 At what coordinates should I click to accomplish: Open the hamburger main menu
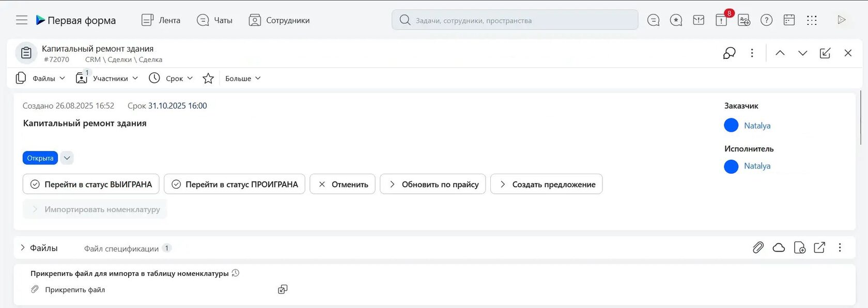point(22,20)
